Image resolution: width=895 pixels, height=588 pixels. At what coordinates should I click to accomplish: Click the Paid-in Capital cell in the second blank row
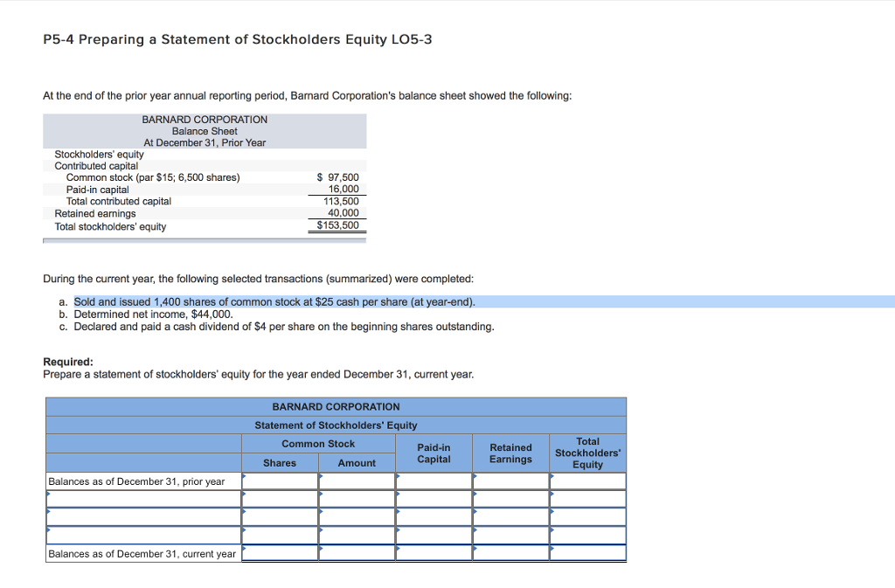point(434,516)
